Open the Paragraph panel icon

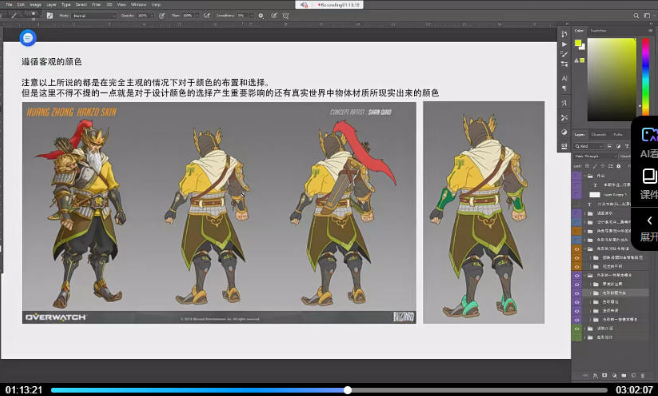[564, 89]
